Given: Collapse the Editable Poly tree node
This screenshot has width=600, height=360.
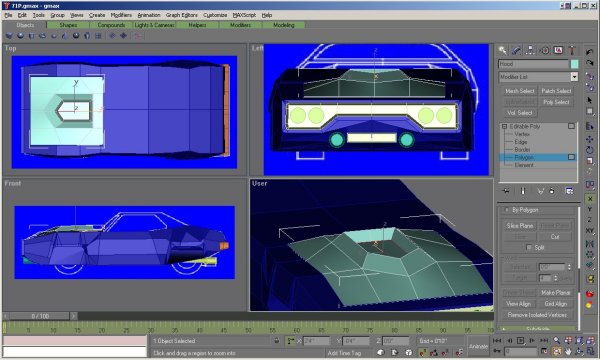Looking at the screenshot, I should [504, 126].
